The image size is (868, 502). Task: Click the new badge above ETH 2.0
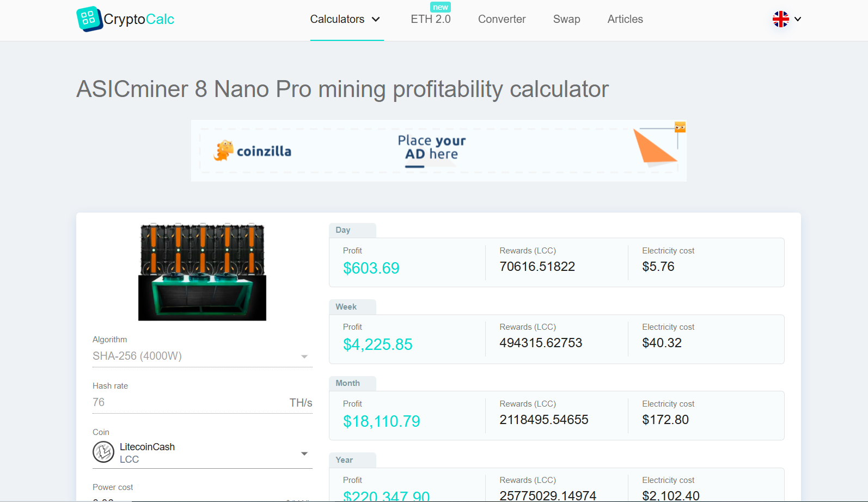[440, 7]
